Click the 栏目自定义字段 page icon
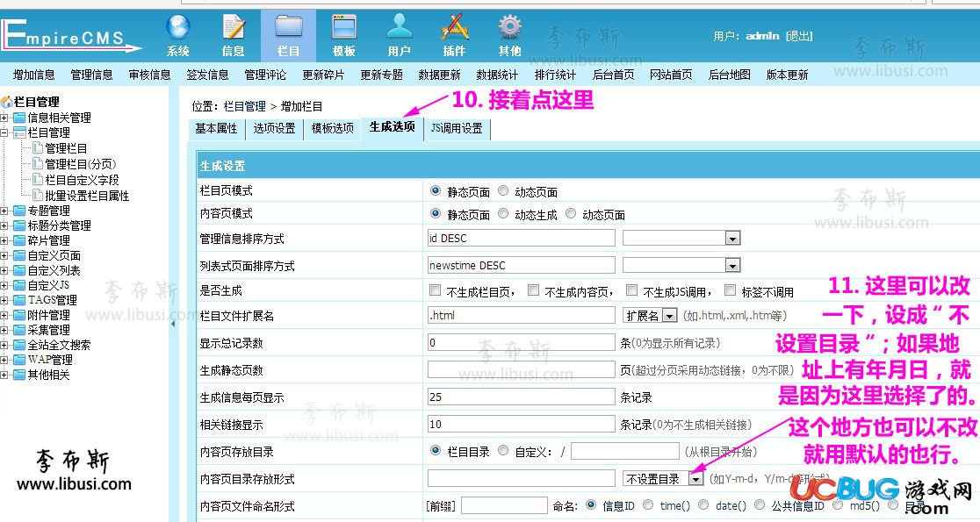The image size is (980, 522). [x=38, y=179]
